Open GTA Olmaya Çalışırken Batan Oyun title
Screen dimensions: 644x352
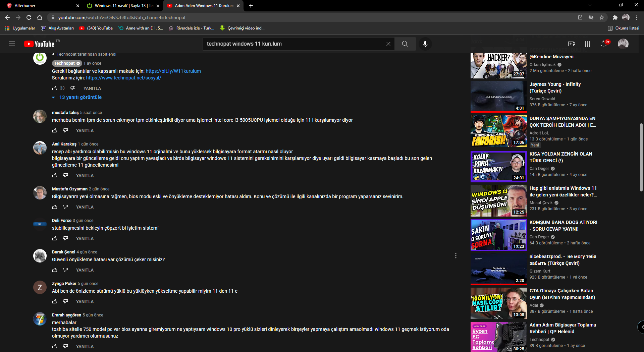coord(562,294)
